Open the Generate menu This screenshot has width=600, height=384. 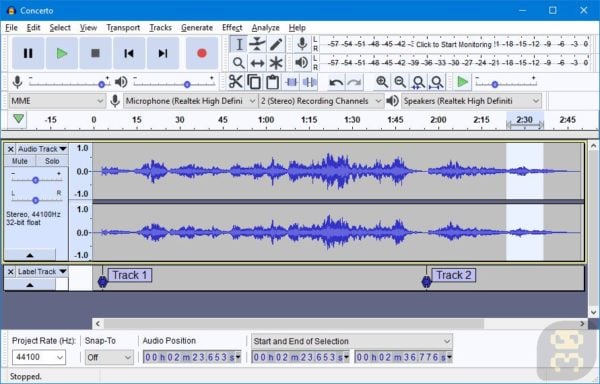click(197, 28)
